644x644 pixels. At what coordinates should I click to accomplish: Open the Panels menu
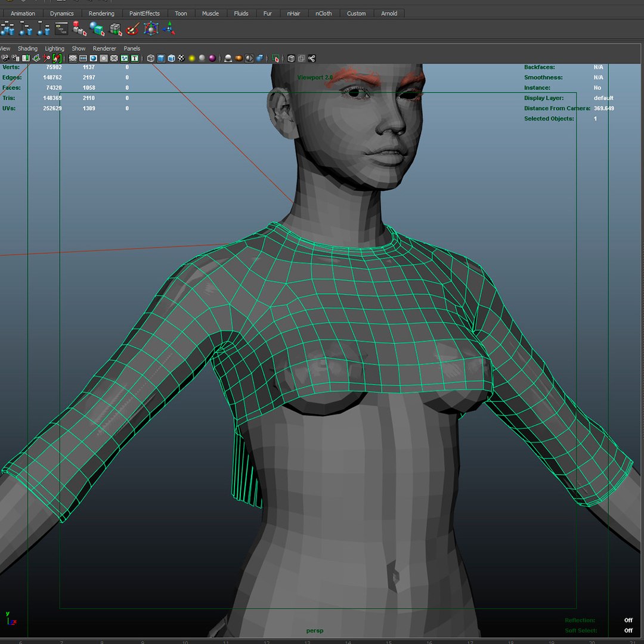pos(132,48)
